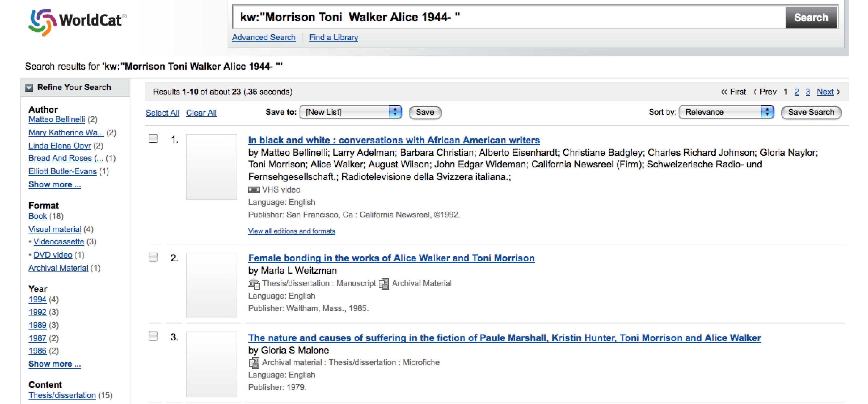This screenshot has width=868, height=404.
Task: Click Clear All link
Action: 201,113
